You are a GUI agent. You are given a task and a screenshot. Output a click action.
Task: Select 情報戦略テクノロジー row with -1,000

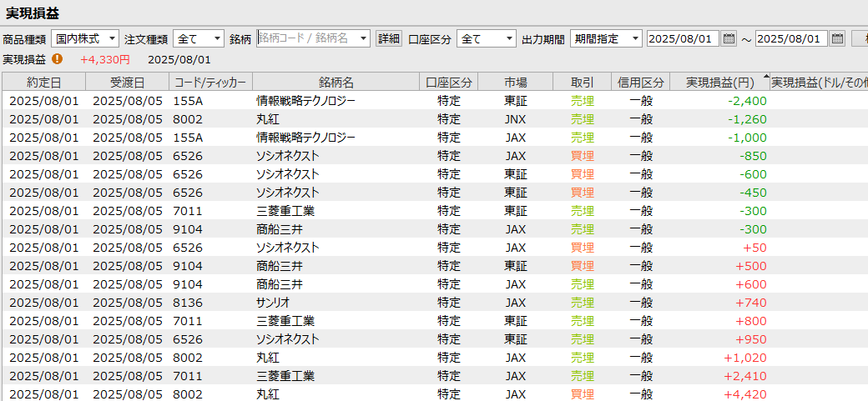(434, 138)
